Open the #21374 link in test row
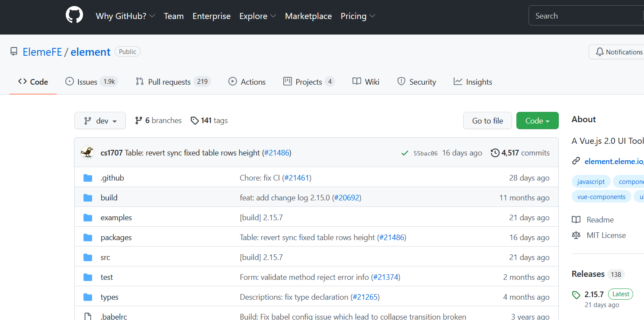The height and width of the screenshot is (320, 644). pyautogui.click(x=386, y=277)
